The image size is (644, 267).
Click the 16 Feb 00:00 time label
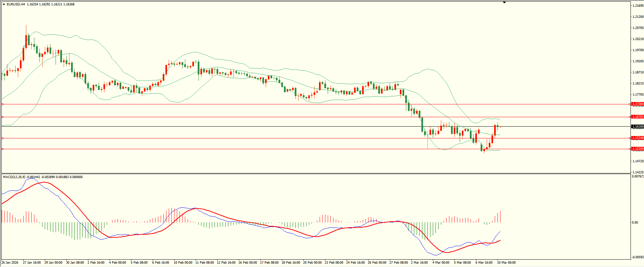coord(248,263)
